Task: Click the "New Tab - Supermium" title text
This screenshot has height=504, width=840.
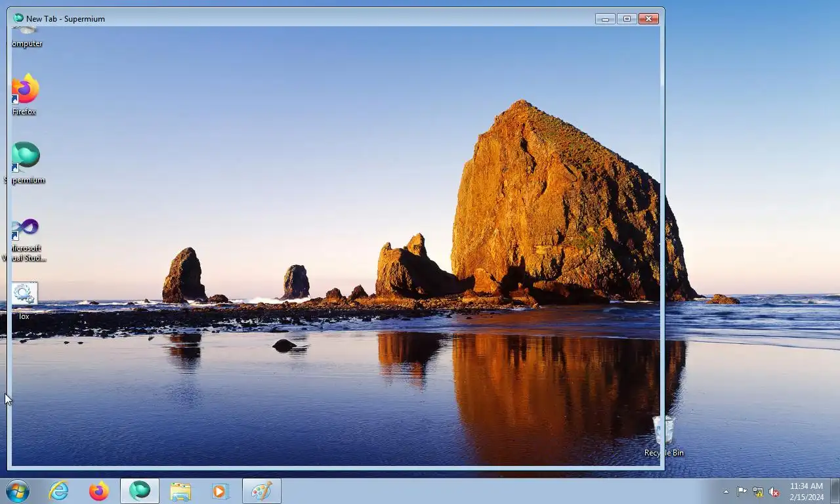Action: point(66,19)
